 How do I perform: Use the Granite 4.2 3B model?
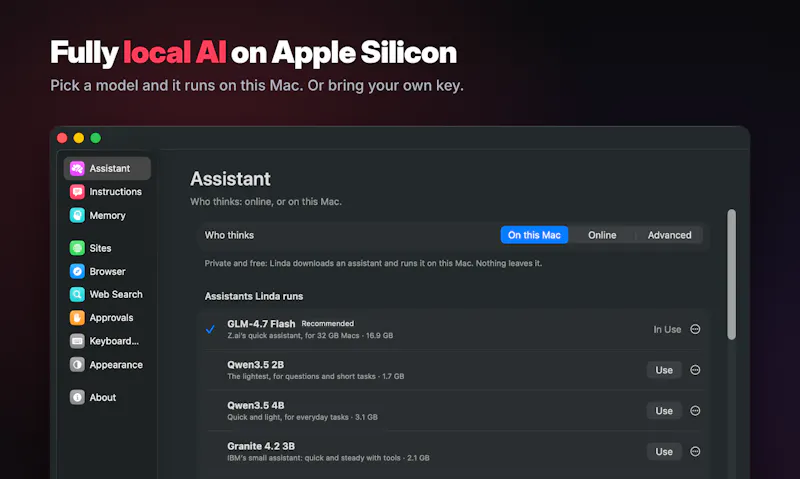pos(664,451)
